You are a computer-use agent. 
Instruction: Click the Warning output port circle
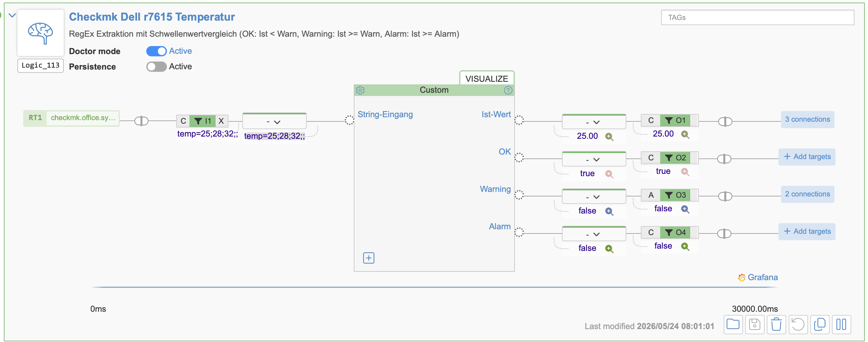point(519,195)
